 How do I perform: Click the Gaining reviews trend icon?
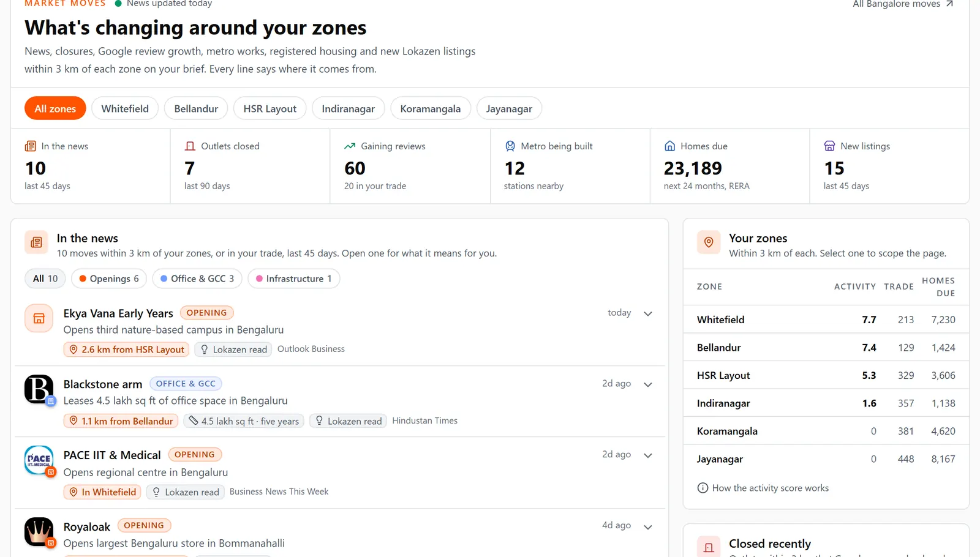click(350, 146)
